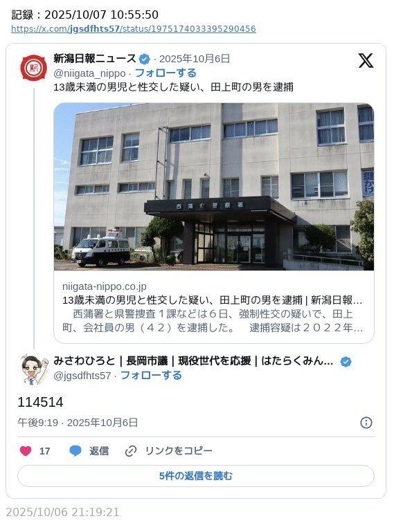Follow @niigata_nippo via フォローする
The width and height of the screenshot is (394, 532).
point(165,73)
